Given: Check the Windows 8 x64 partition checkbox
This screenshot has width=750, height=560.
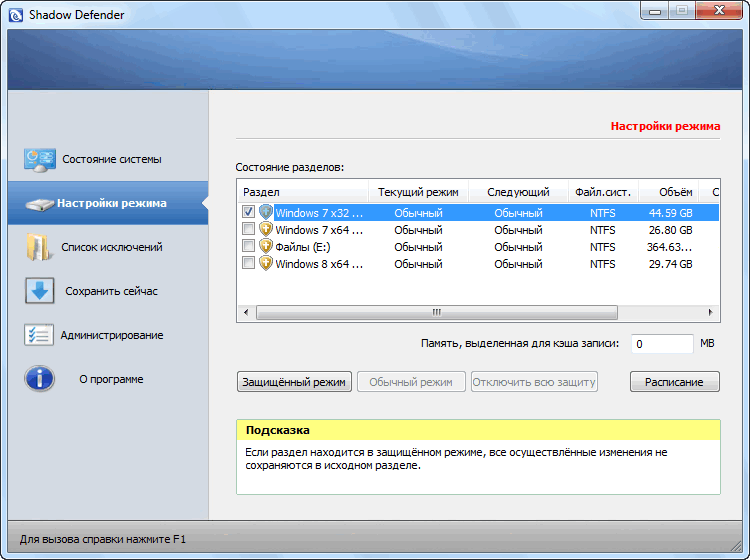Looking at the screenshot, I should pos(248,263).
